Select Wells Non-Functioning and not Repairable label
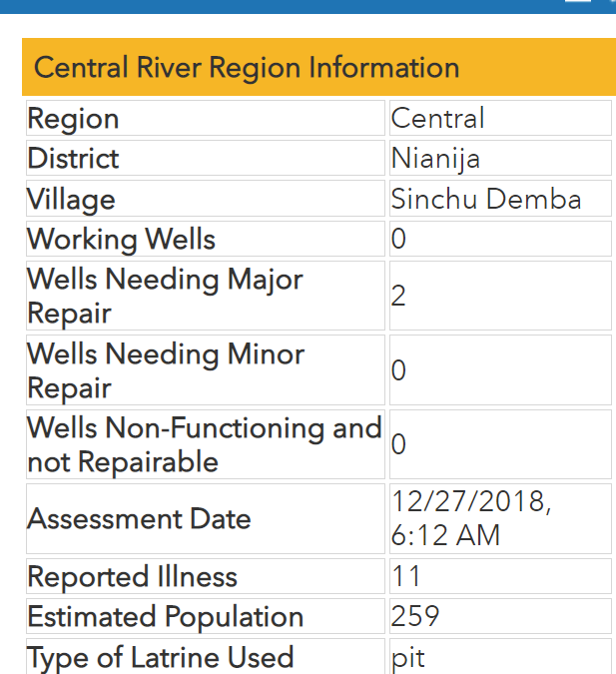616x674 pixels. pos(206,444)
